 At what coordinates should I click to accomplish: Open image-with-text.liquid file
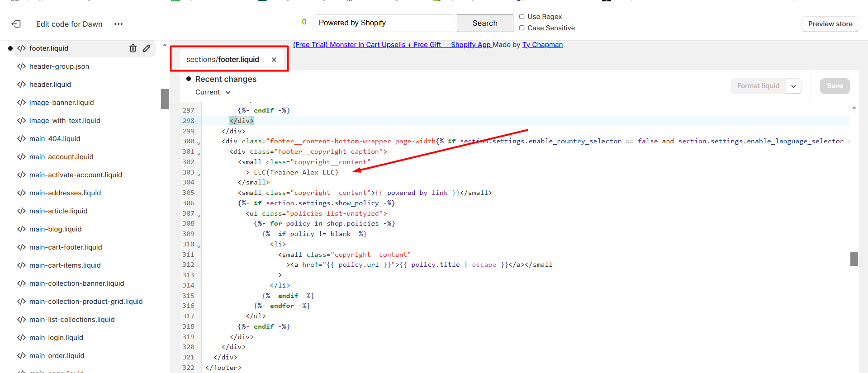[65, 121]
